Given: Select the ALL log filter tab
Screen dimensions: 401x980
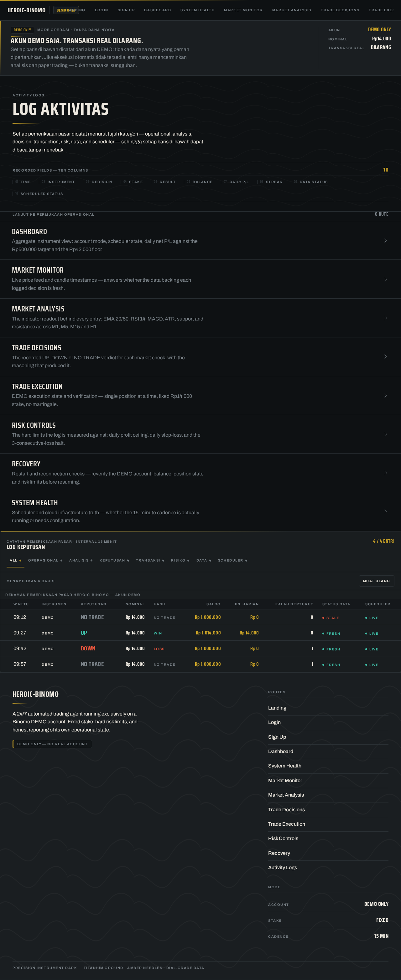Looking at the screenshot, I should point(16,560).
